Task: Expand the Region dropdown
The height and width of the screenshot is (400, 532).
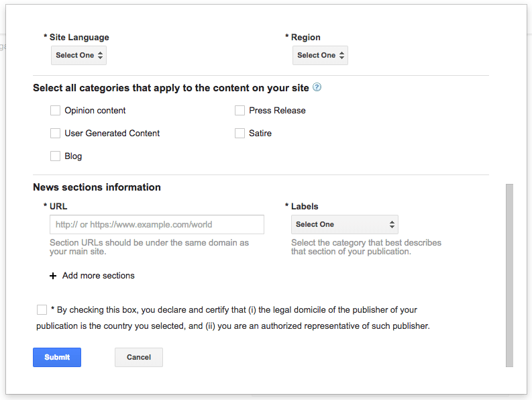Action: pyautogui.click(x=320, y=55)
